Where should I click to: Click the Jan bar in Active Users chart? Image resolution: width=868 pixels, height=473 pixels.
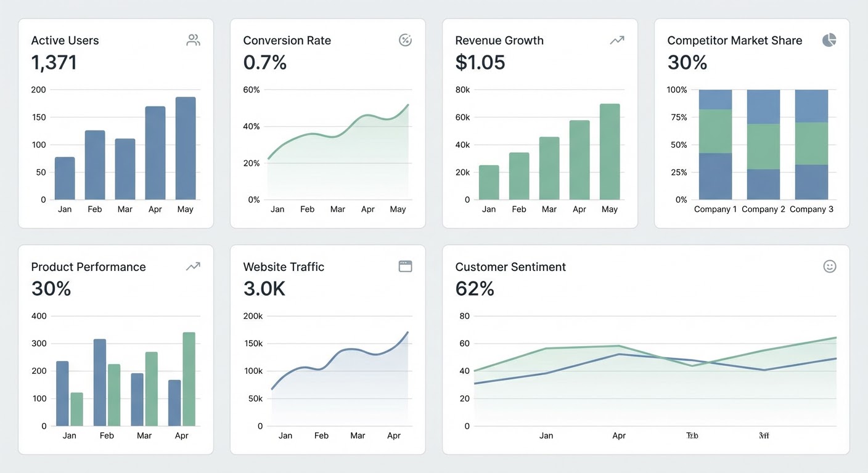coord(65,179)
